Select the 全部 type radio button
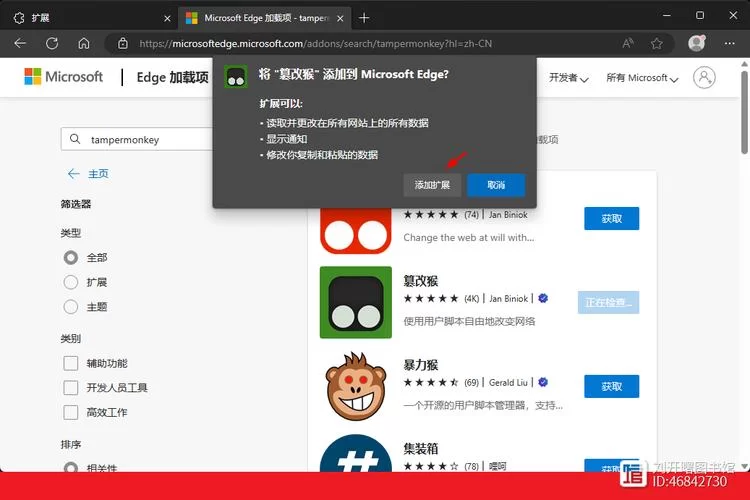 coord(71,257)
